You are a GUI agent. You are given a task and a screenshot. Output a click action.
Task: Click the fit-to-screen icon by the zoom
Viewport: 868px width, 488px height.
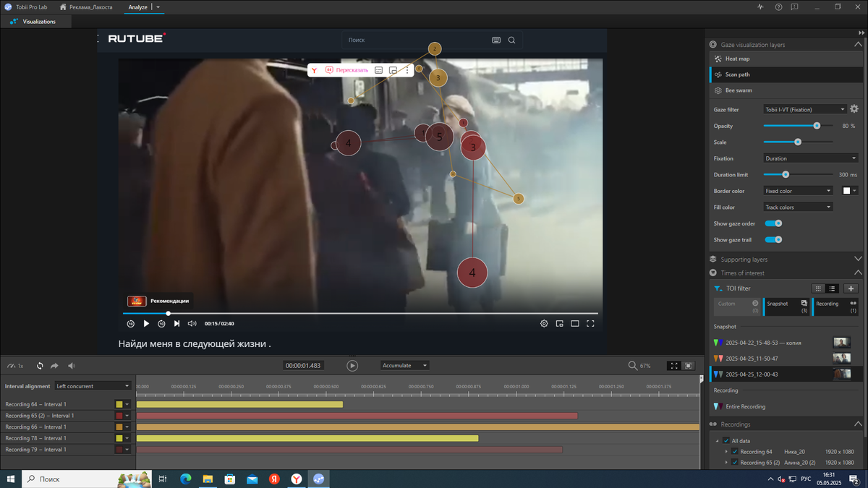[674, 366]
